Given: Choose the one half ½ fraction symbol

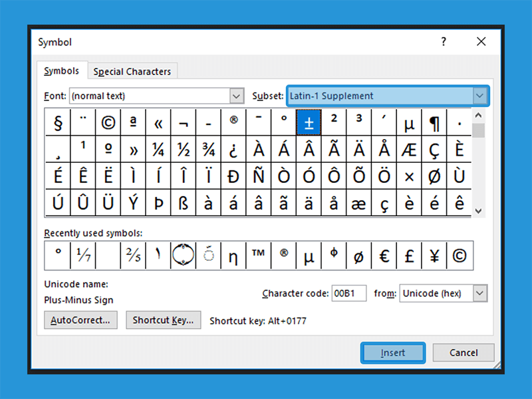Looking at the screenshot, I should (x=184, y=149).
